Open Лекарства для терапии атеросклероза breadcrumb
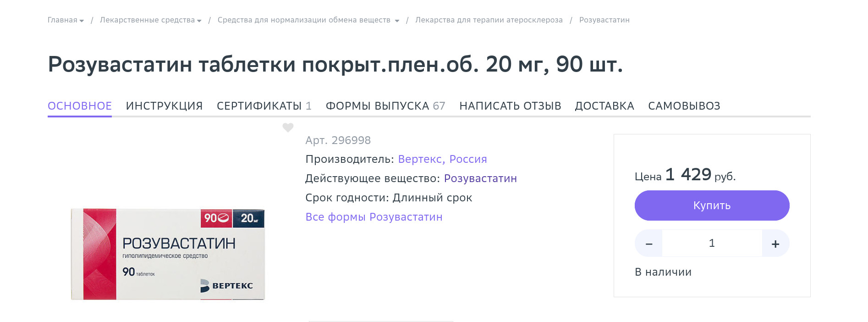Screen dimensions: 868x322 point(489,20)
